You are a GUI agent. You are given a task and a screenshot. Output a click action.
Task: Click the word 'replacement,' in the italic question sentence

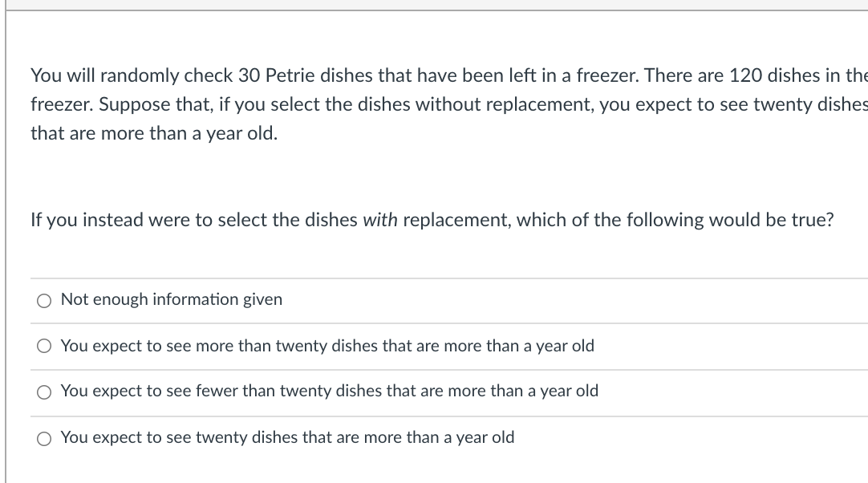pyautogui.click(x=457, y=220)
